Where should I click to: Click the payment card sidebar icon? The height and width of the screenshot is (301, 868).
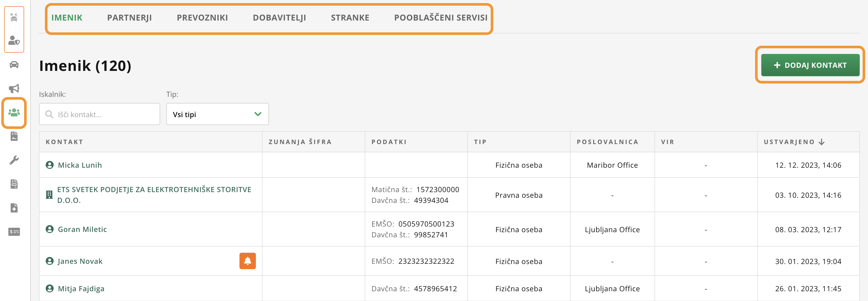(x=14, y=232)
